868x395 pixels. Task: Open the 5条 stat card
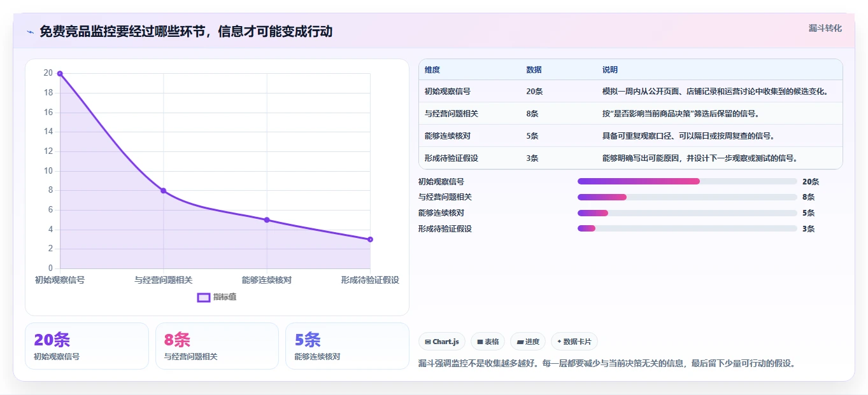click(x=347, y=346)
